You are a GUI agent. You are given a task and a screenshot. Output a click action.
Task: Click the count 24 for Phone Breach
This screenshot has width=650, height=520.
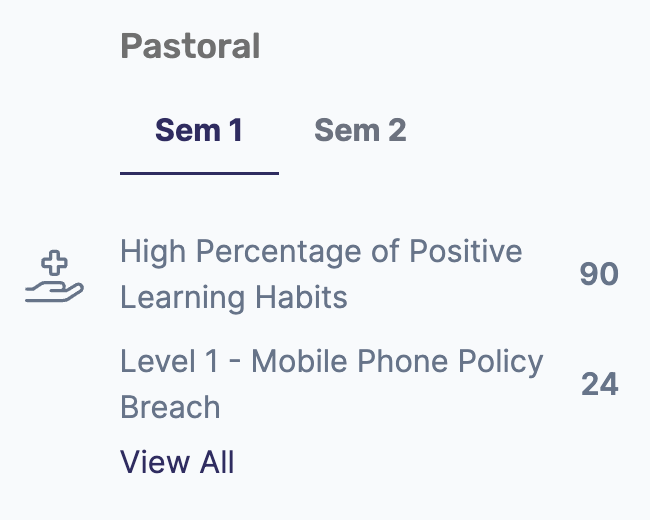pos(600,384)
